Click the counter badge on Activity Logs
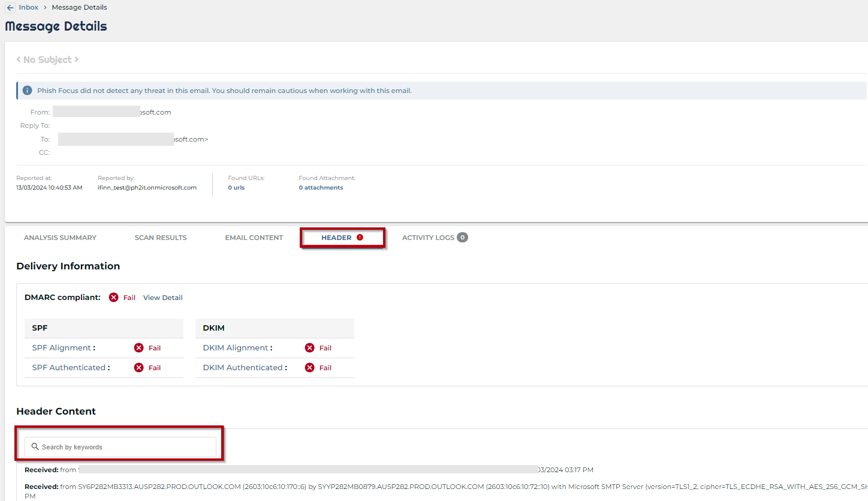This screenshot has width=868, height=501. point(462,237)
